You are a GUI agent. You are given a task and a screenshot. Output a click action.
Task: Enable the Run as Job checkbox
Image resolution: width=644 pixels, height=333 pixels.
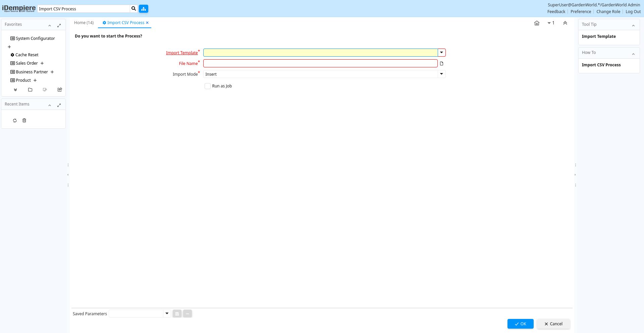(208, 86)
